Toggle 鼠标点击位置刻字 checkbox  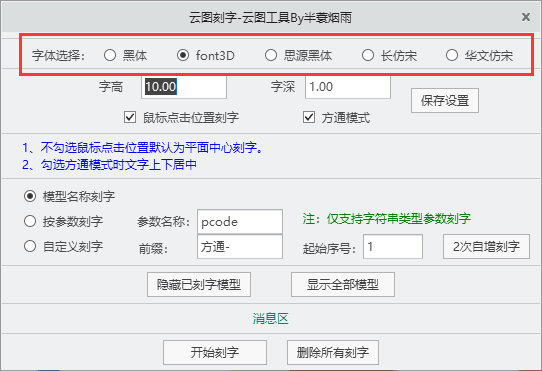coord(130,117)
